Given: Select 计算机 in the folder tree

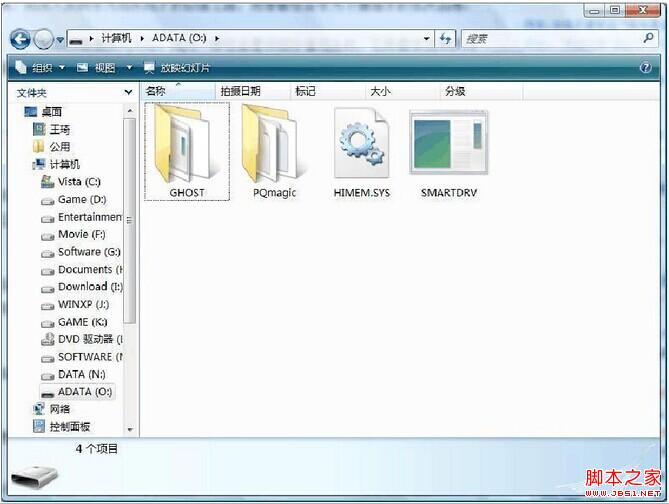Looking at the screenshot, I should point(65,164).
